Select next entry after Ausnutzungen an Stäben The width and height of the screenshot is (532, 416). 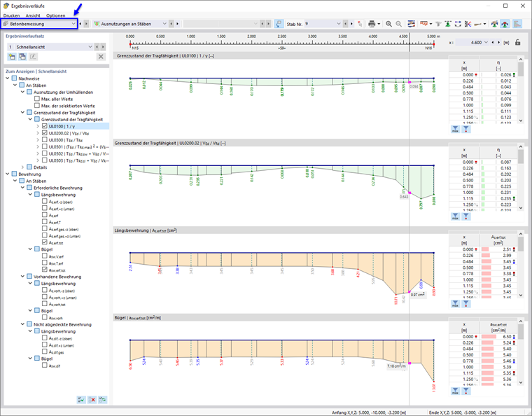tap(177, 24)
